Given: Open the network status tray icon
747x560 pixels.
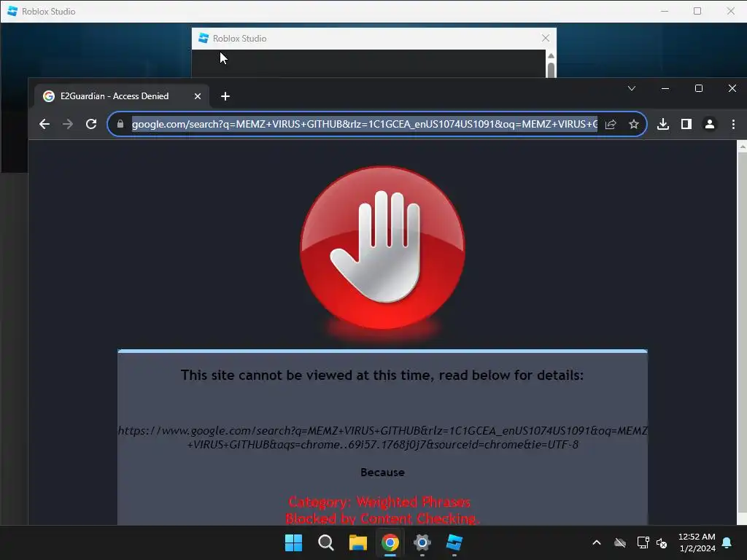Looking at the screenshot, I should [x=643, y=542].
